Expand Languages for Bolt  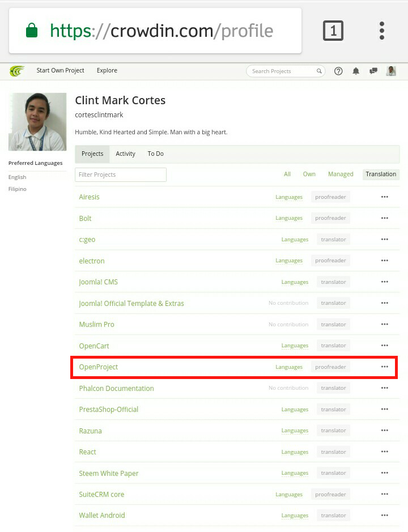coord(289,218)
